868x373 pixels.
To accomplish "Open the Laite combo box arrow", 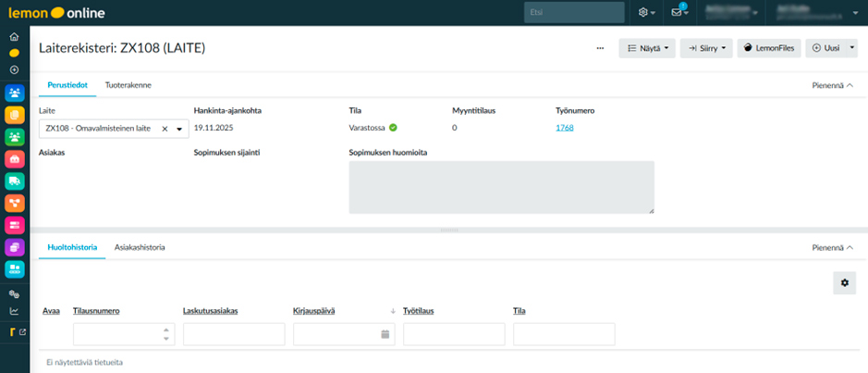I will (x=179, y=129).
